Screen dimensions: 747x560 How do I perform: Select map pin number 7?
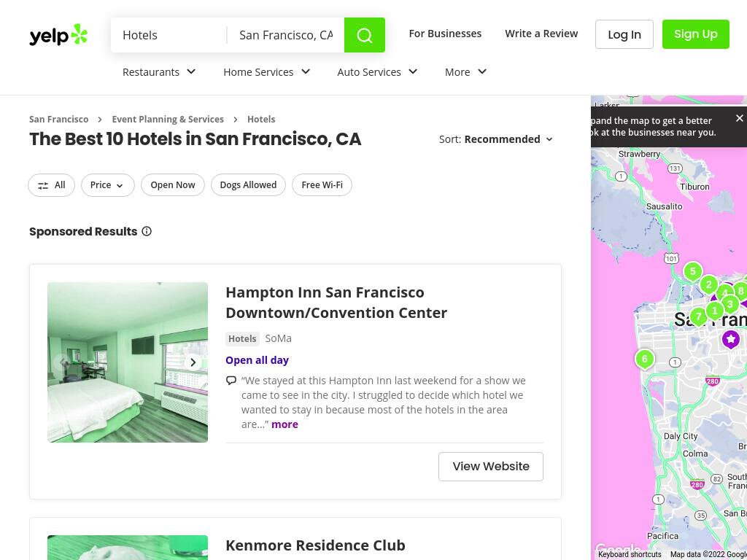pyautogui.click(x=698, y=316)
